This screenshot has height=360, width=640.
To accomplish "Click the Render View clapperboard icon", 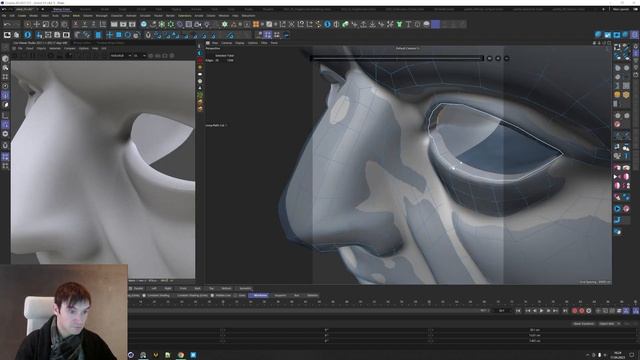I will click(x=114, y=24).
